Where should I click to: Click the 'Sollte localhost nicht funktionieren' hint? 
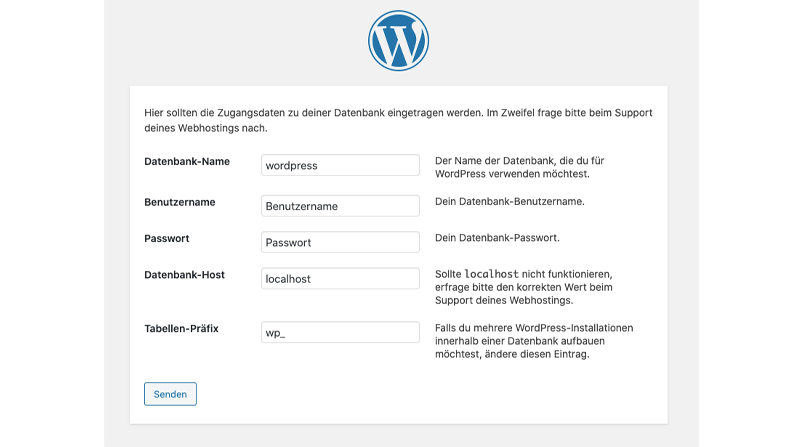(524, 287)
